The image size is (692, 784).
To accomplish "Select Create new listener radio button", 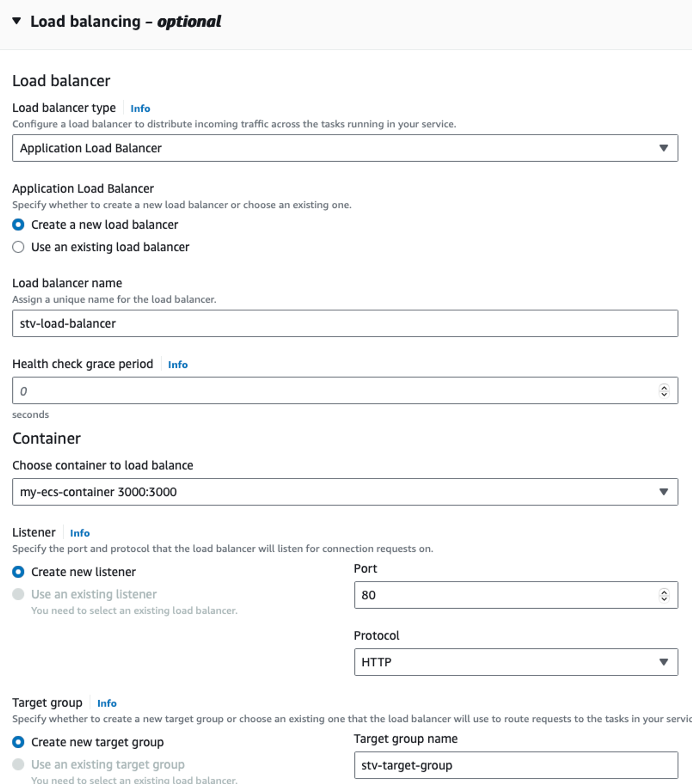I will coord(18,572).
